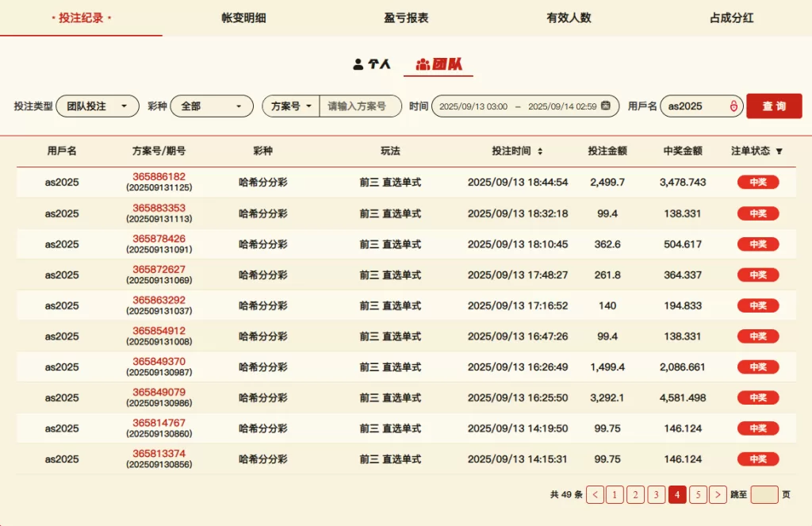This screenshot has height=526, width=812.
Task: Jump to page 5 in pagination
Action: (x=698, y=494)
